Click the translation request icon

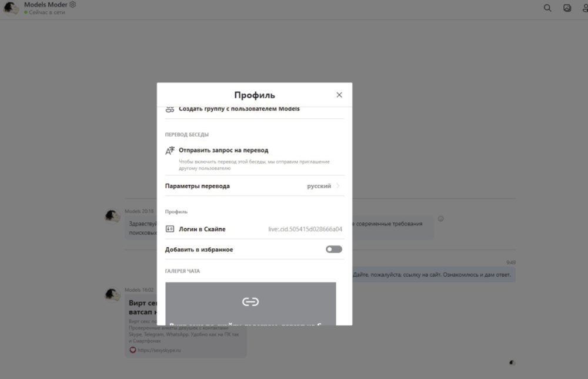pyautogui.click(x=170, y=151)
